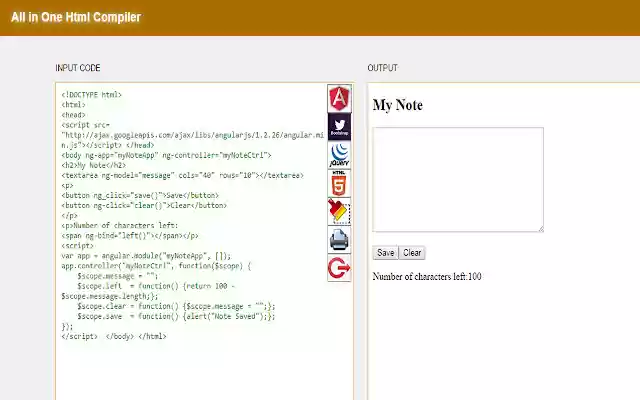
Task: Click the '<!DOCTYPE html>' code line
Action: coord(91,95)
